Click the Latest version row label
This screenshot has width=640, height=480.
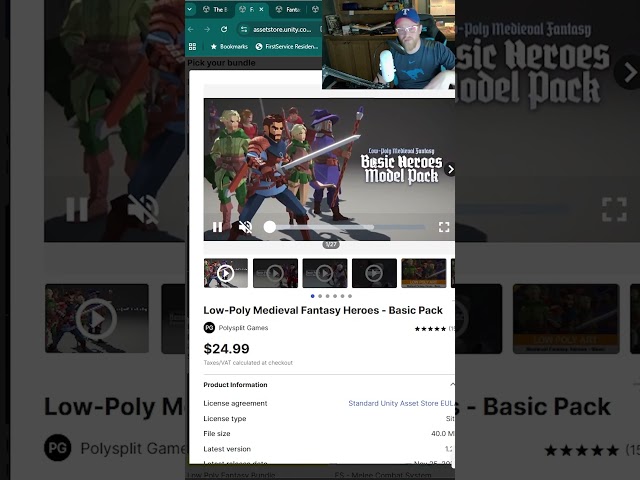(x=227, y=449)
